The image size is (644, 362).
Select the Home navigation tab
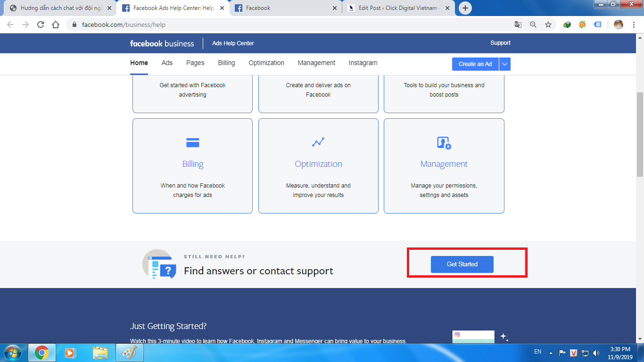(139, 63)
